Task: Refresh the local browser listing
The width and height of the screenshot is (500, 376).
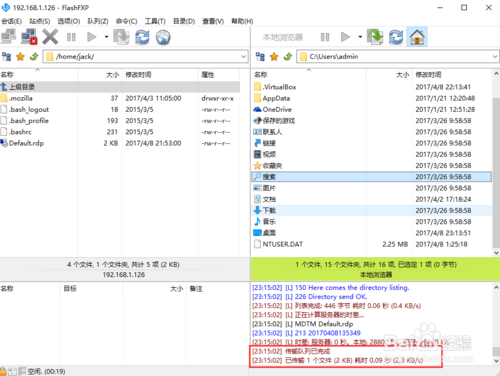Action: pos(396,37)
